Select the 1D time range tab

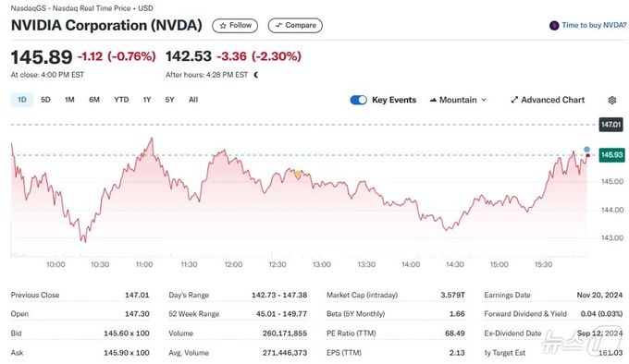[x=22, y=100]
